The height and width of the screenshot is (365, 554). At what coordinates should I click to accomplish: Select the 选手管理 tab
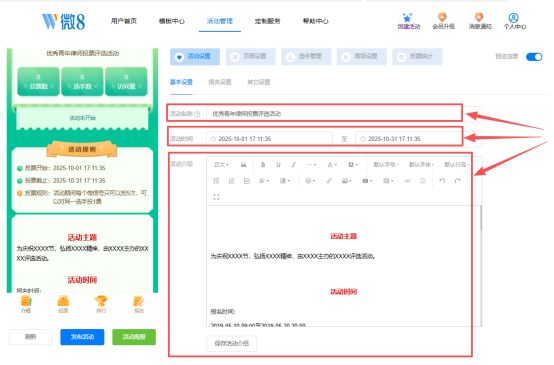pos(306,57)
